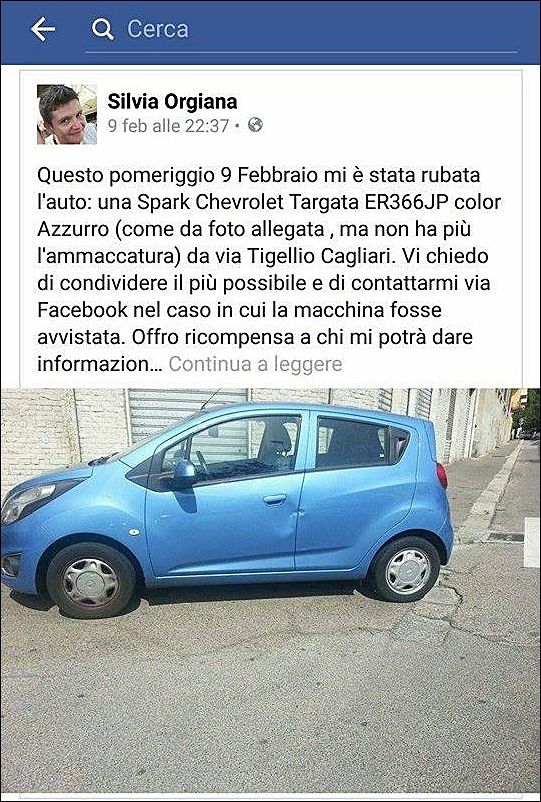Tap the car's side mirror in photo

point(184,470)
